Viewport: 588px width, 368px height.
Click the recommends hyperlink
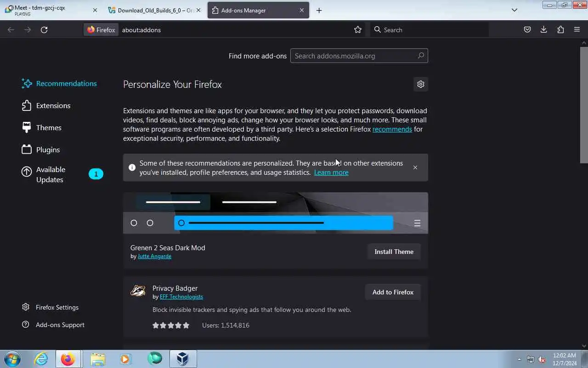click(392, 129)
